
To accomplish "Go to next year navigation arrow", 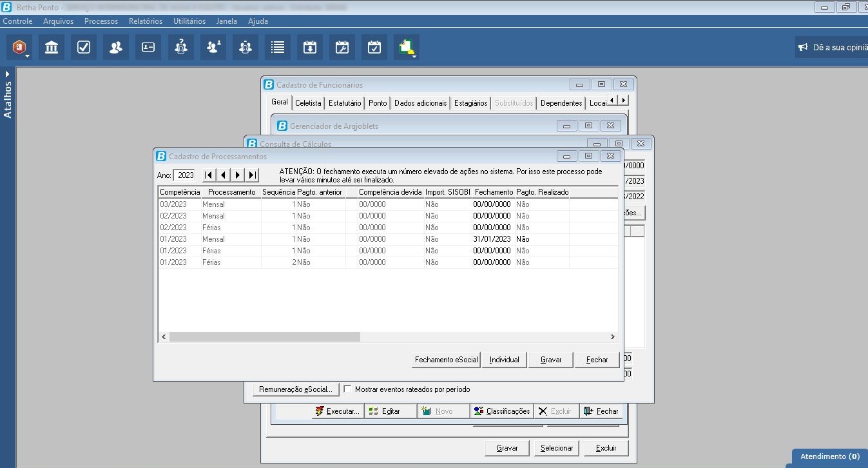I will 238,175.
